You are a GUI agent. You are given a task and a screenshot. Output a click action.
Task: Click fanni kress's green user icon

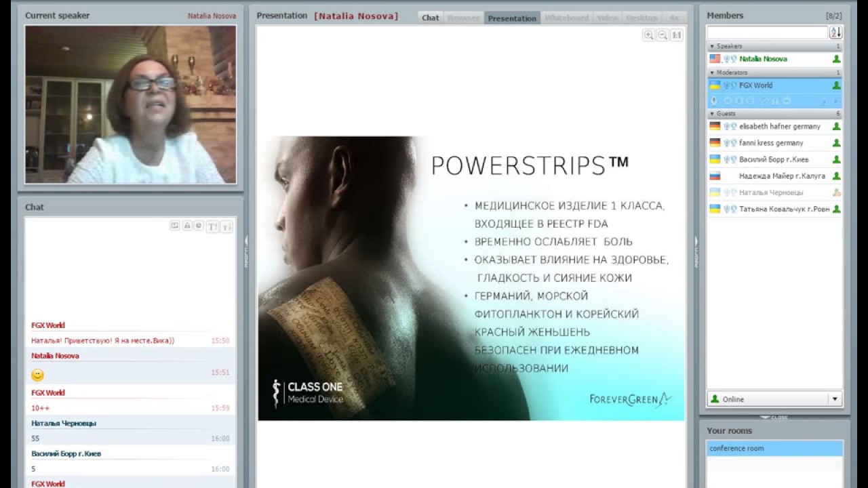coord(836,143)
